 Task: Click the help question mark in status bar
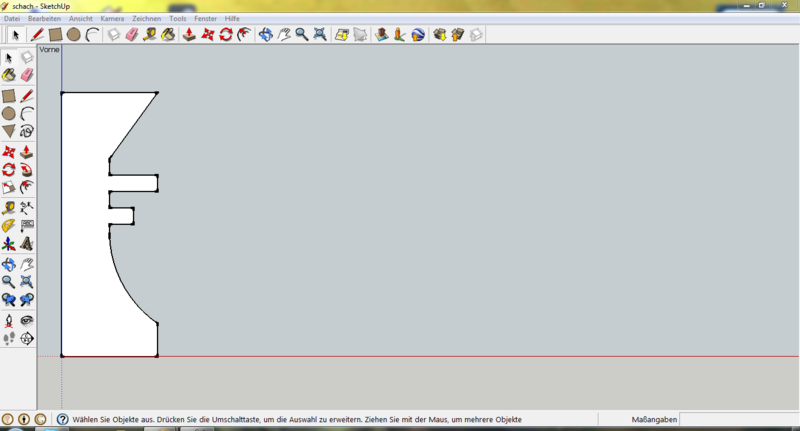(62, 420)
